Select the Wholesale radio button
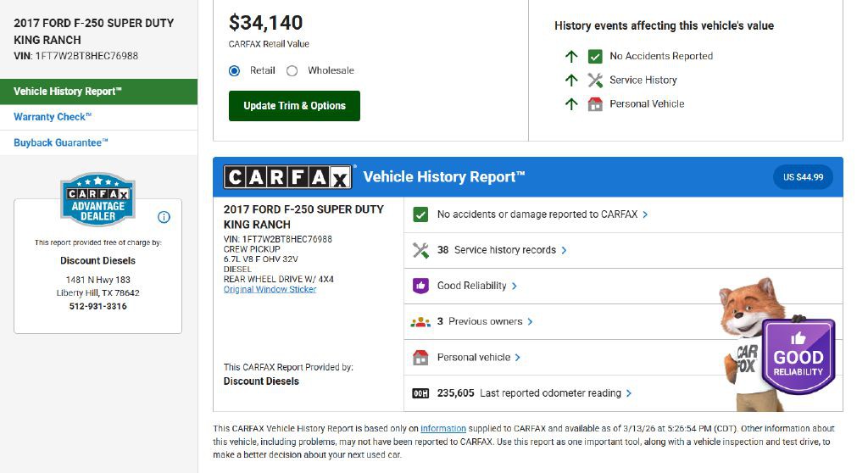This screenshot has height=473, width=868. 292,70
